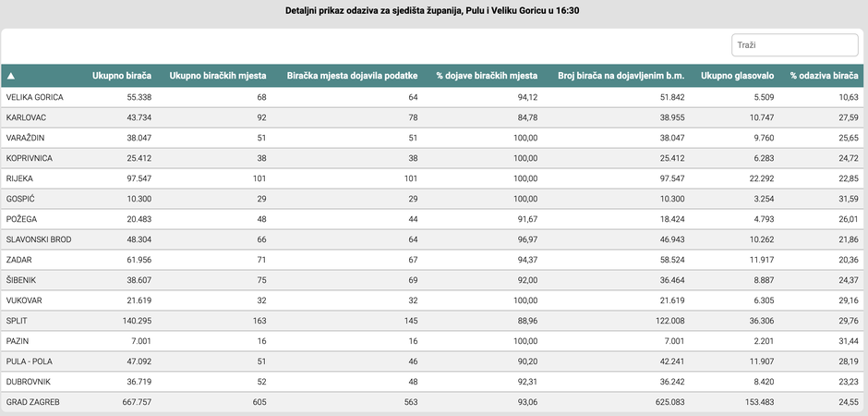Click GOSPIĆ turnout value 31,59
Viewport: 868px width, 416px height.
tap(849, 199)
